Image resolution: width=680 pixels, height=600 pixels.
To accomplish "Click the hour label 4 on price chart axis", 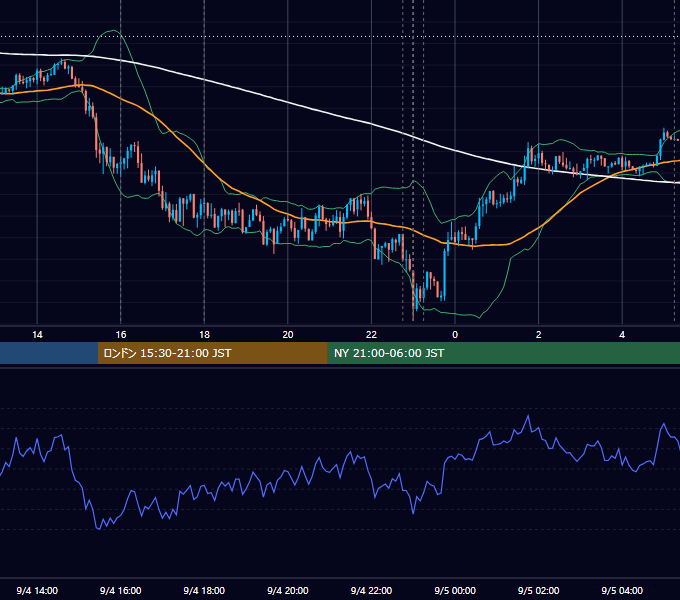I will point(622,335).
